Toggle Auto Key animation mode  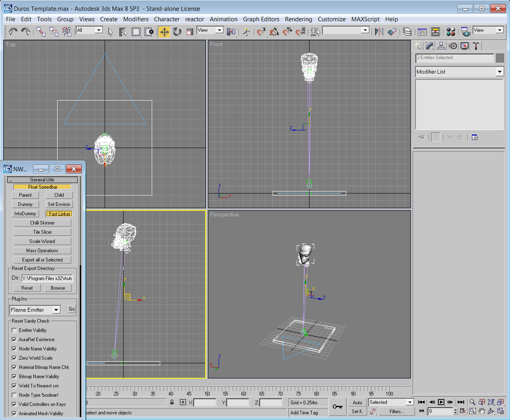358,403
